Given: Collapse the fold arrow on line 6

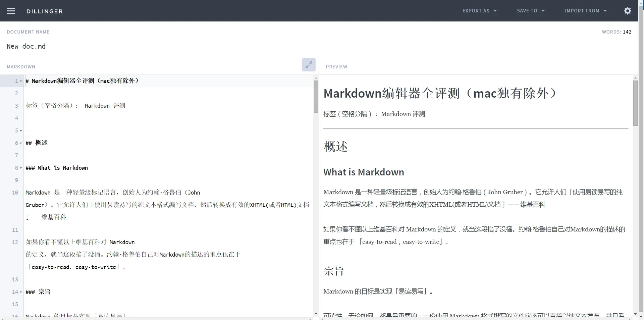Looking at the screenshot, I should pos(21,143).
